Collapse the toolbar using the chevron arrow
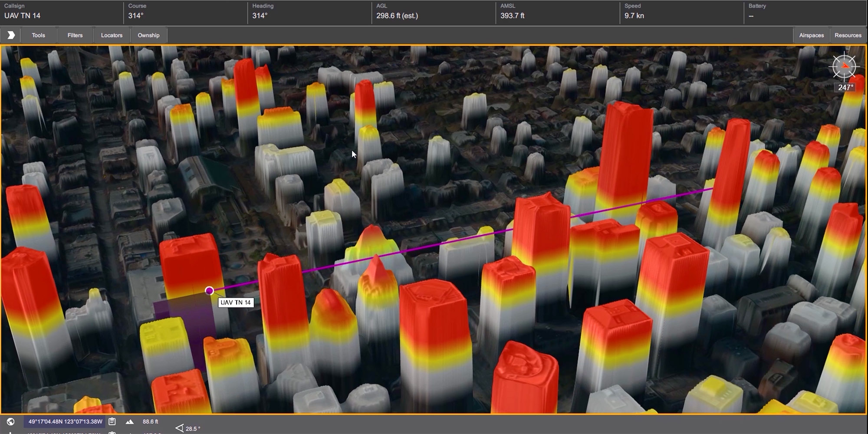This screenshot has width=868, height=434. point(11,35)
